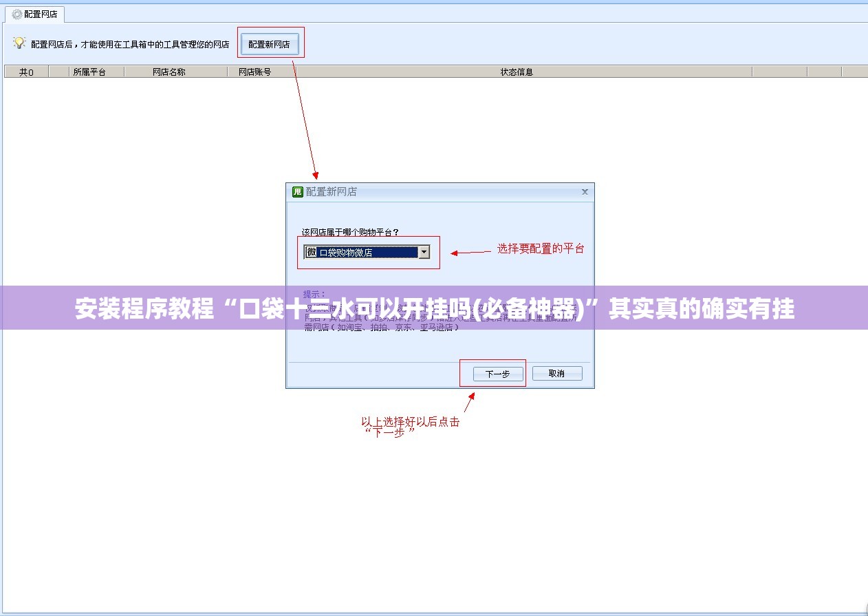This screenshot has height=616, width=868.
Task: Click the 该网店属于哪个购物平台 label
Action: (350, 232)
